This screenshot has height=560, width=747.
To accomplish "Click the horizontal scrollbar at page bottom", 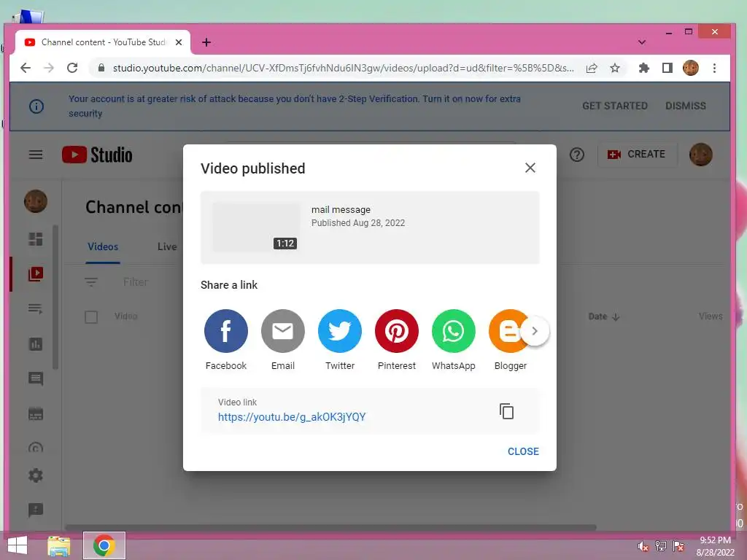I will (330, 528).
